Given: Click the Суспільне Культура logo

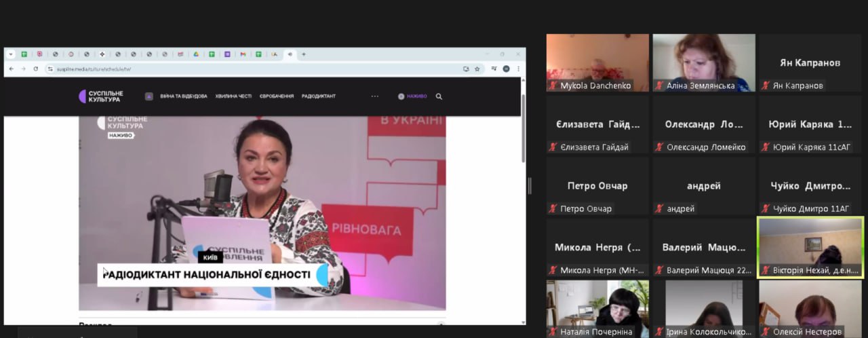Looking at the screenshot, I should coord(101,96).
